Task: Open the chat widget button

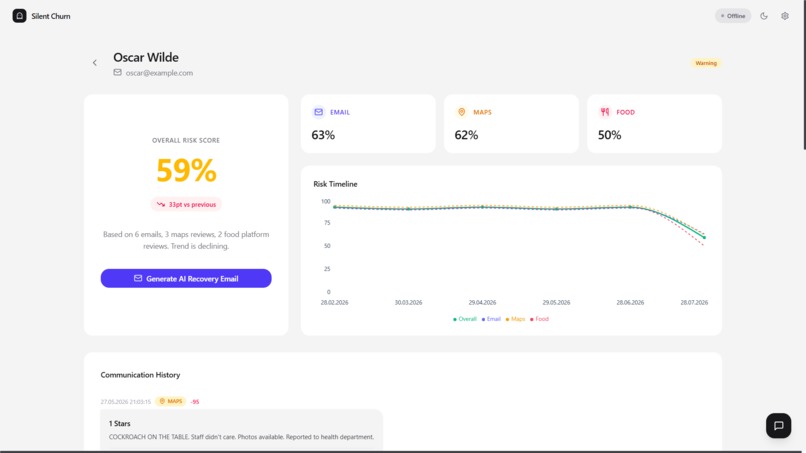Action: (x=779, y=426)
